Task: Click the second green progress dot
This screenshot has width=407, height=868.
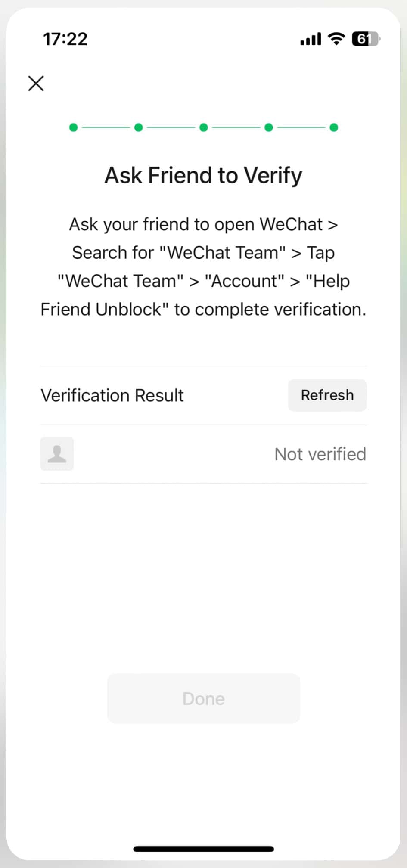Action: (139, 127)
